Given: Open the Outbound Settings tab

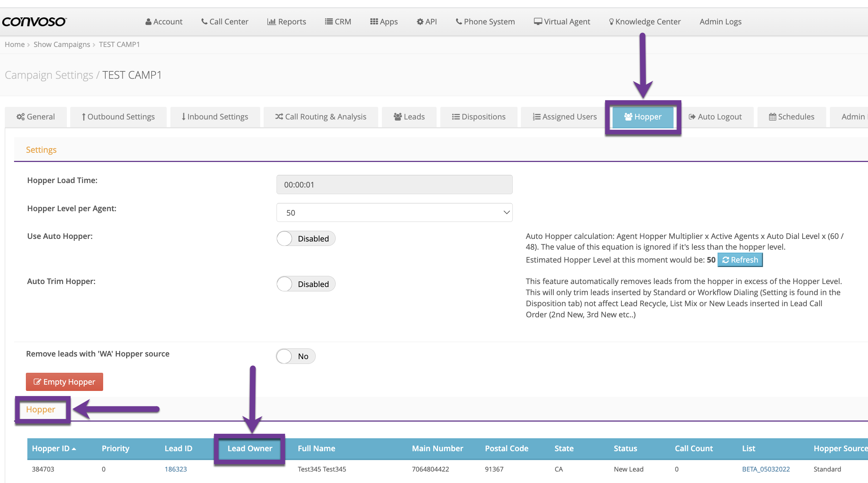Looking at the screenshot, I should 118,117.
